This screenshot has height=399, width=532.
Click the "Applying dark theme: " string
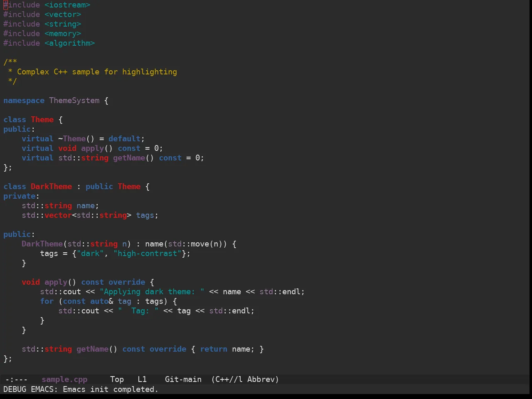pos(152,292)
